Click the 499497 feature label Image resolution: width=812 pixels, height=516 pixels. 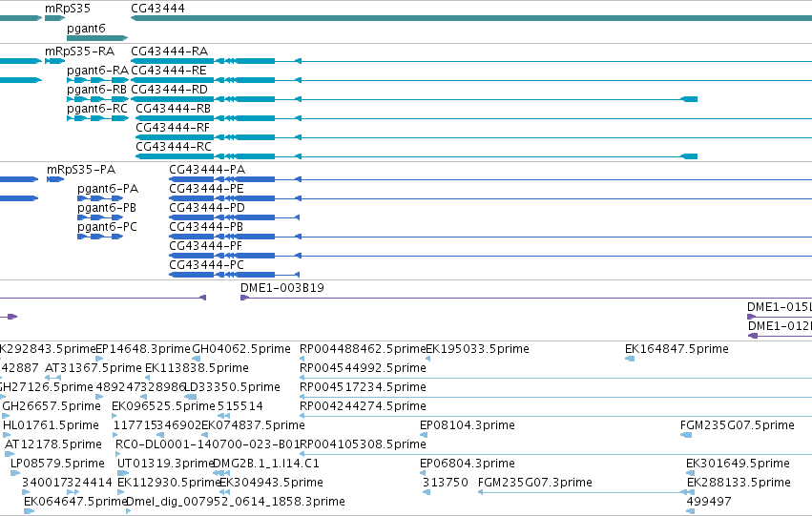point(709,503)
